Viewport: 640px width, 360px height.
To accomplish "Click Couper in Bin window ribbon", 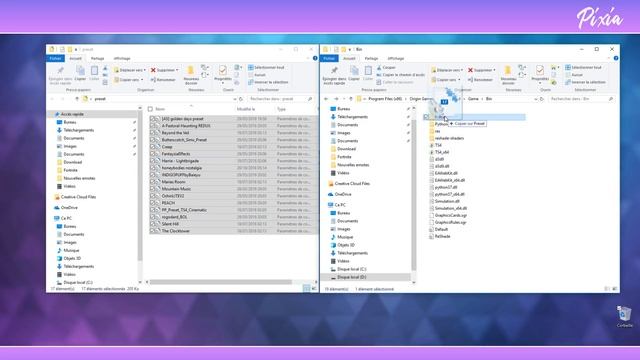I will [386, 67].
